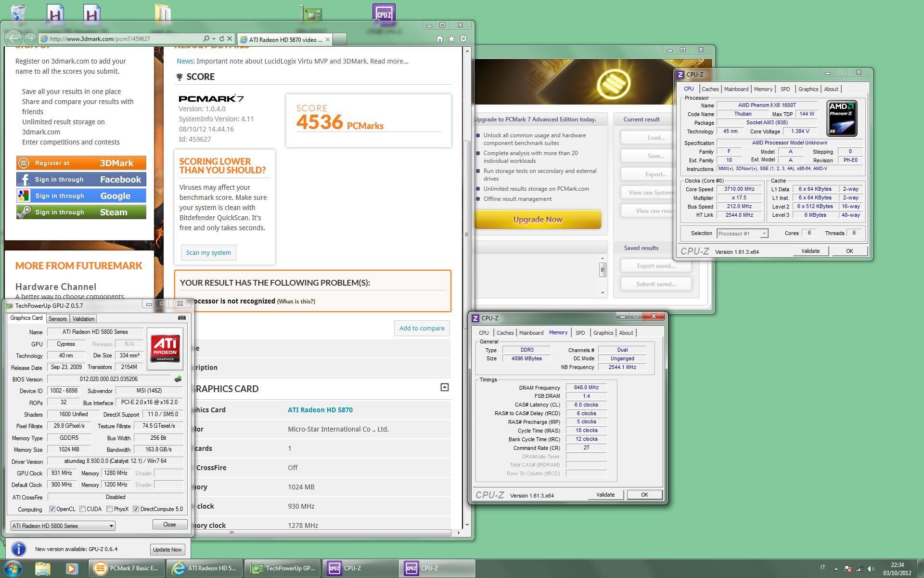
Task: Click the volume speaker tray icon
Action: click(x=872, y=569)
